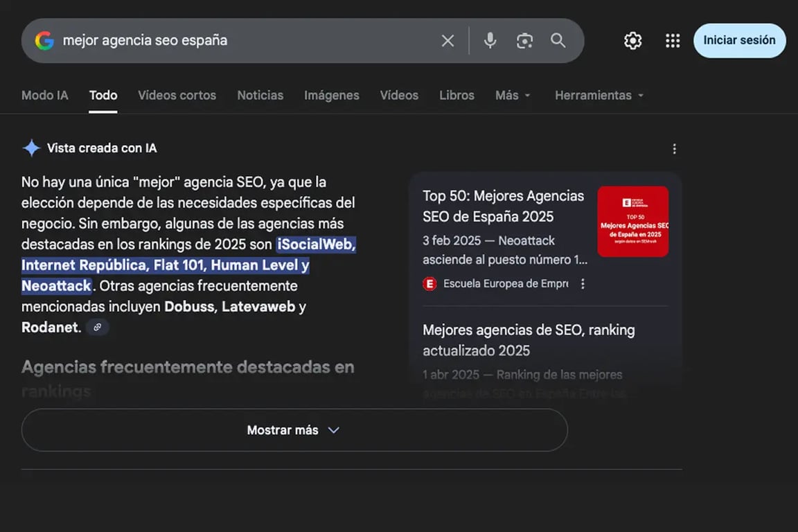Image resolution: width=798 pixels, height=532 pixels.
Task: Expand the Más tab dropdown
Action: (513, 95)
